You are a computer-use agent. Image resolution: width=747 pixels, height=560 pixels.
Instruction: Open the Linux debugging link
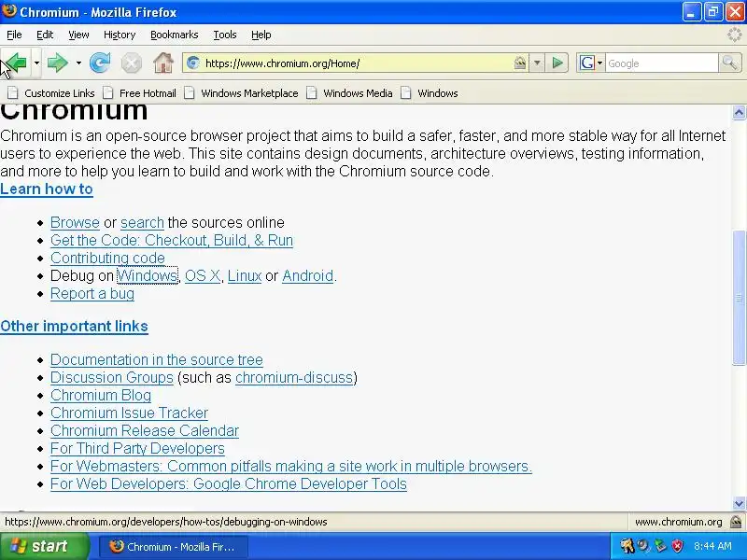245,275
